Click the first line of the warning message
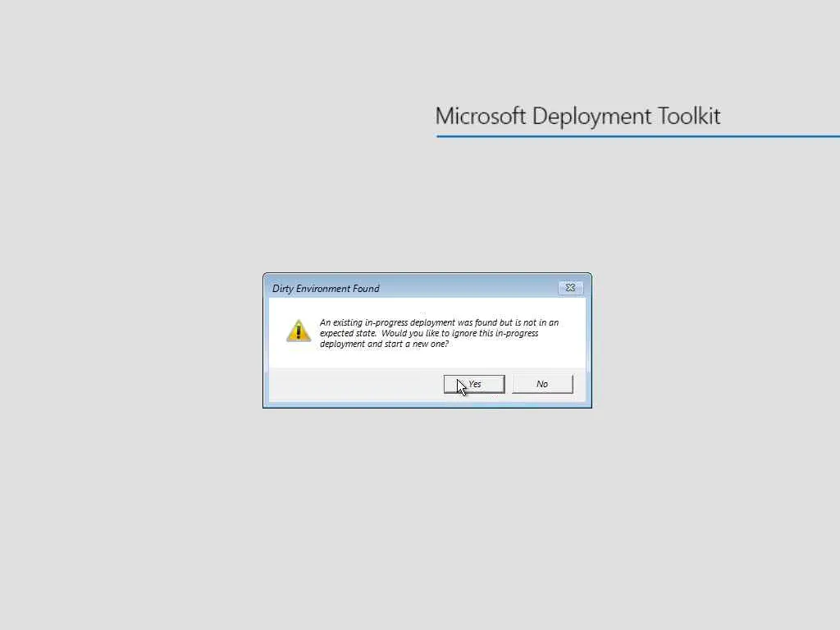This screenshot has height=630, width=840. click(x=440, y=322)
